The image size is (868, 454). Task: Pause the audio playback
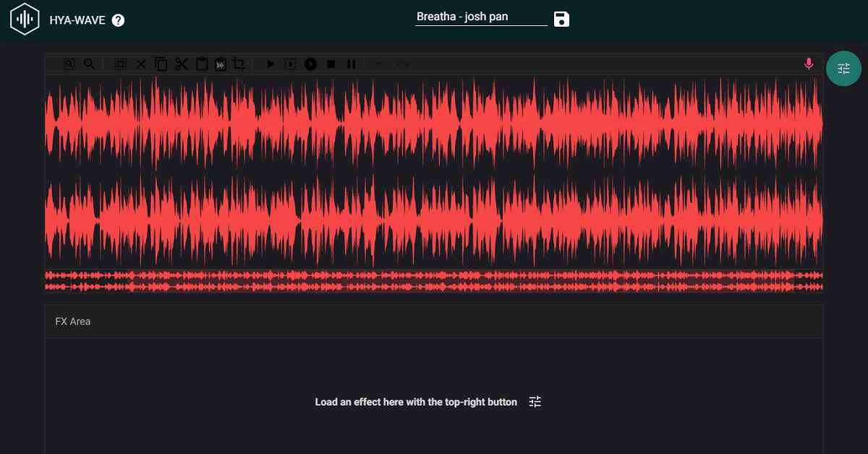click(351, 64)
